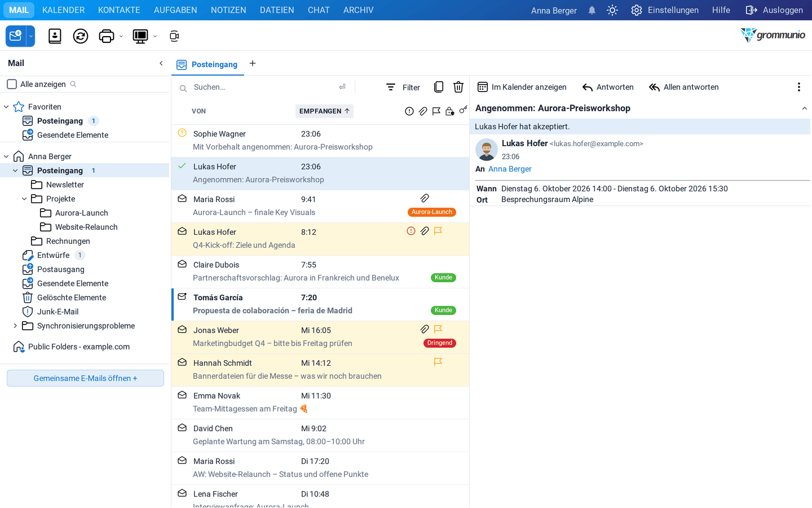Click the orange flag on Hannah Schmidt's mail
812x508 pixels.
click(x=438, y=362)
